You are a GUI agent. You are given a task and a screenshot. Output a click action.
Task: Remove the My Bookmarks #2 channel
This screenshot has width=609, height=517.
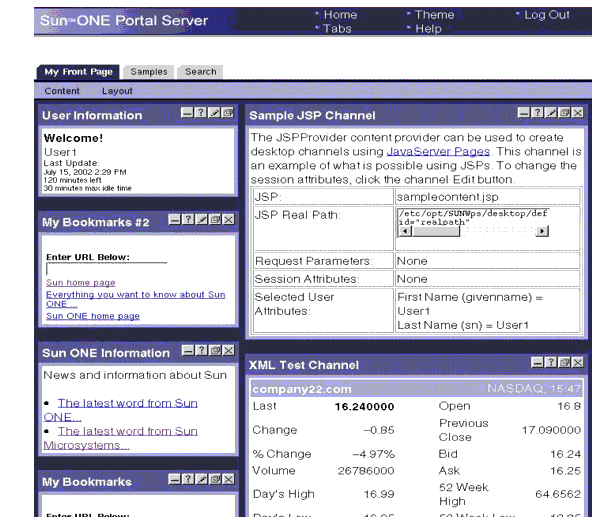pos(229,219)
